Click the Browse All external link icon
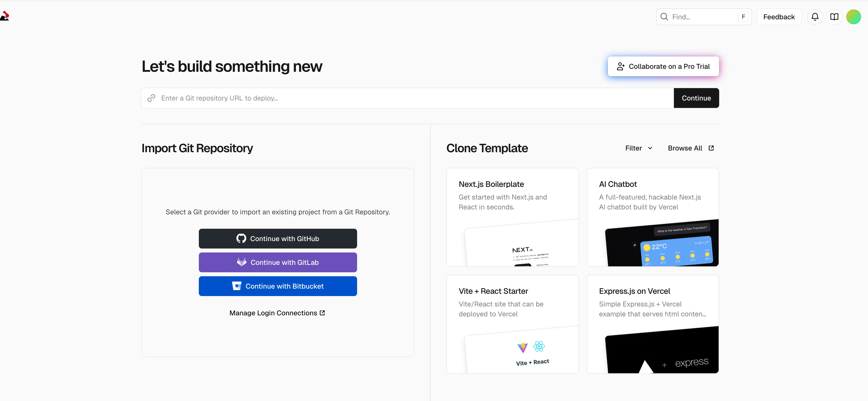Screen dimensions: 868x401 pos(711,148)
